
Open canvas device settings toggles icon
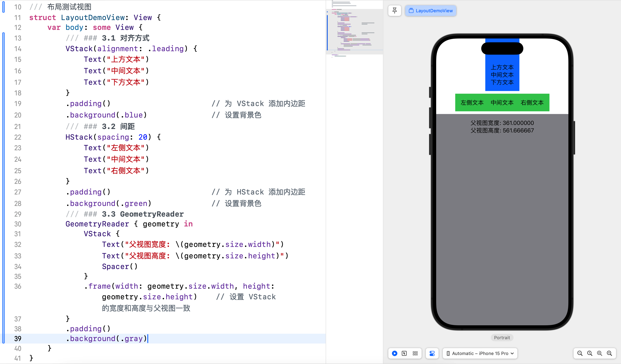[x=432, y=353]
